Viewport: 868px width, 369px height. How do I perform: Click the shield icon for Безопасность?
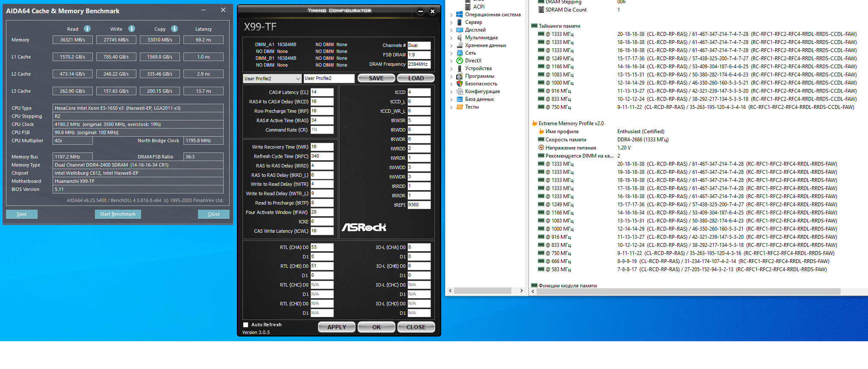pos(460,84)
